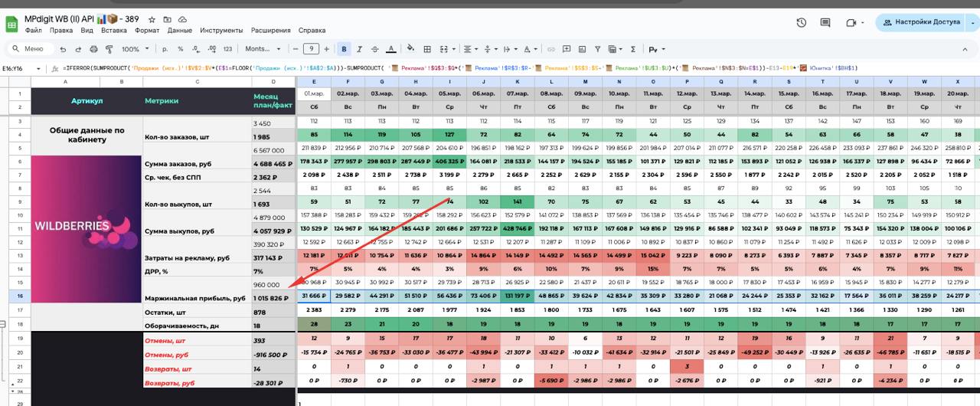The height and width of the screenshot is (406, 980).
Task: Open the Вставка menu
Action: tap(113, 31)
